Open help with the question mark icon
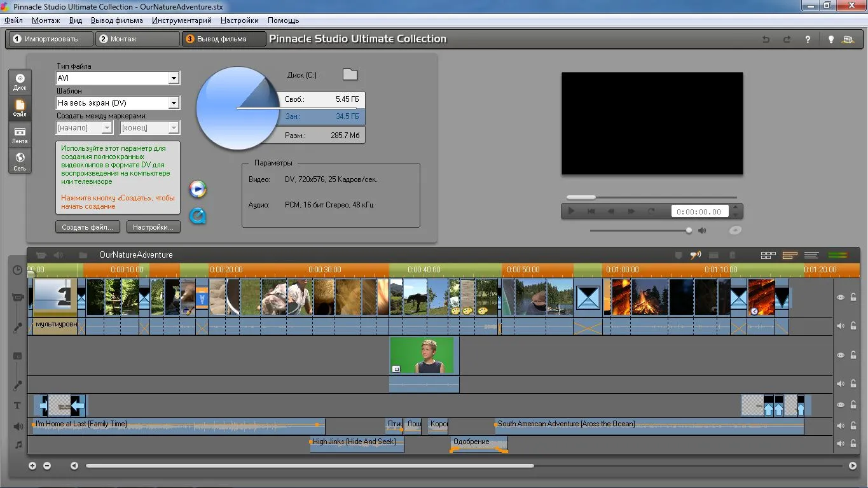The image size is (868, 488). [x=808, y=39]
